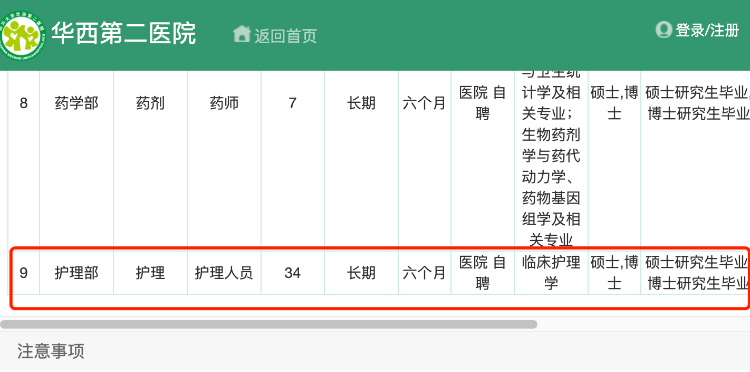Image resolution: width=750 pixels, height=372 pixels.
Task: Select the 硕士,博士 cell in 护理部 row
Action: pos(614,273)
